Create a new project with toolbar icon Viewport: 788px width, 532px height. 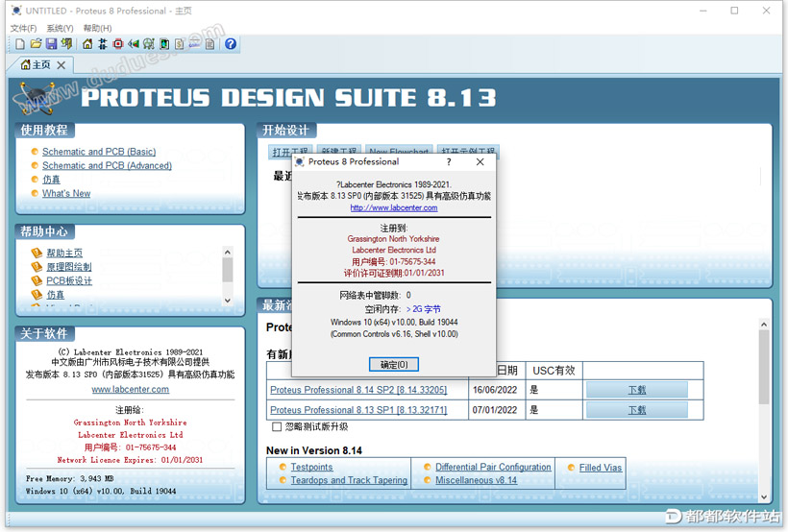(x=20, y=44)
